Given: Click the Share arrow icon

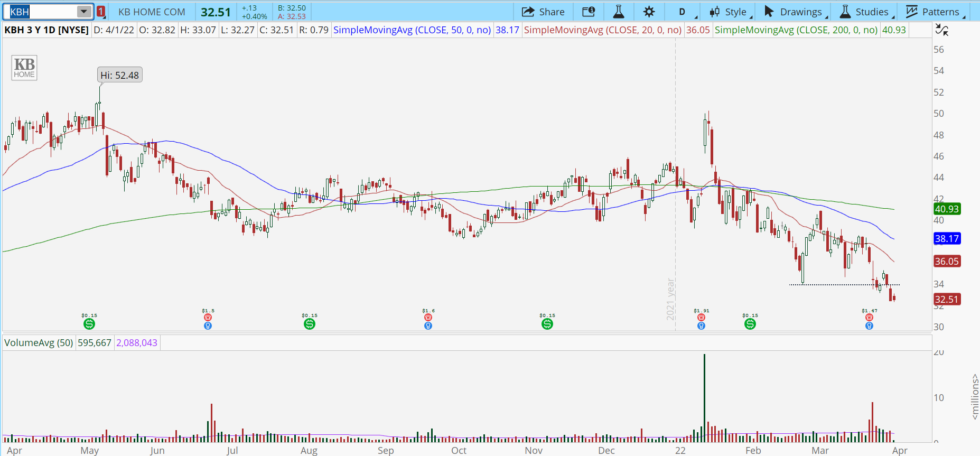Looking at the screenshot, I should click(528, 12).
